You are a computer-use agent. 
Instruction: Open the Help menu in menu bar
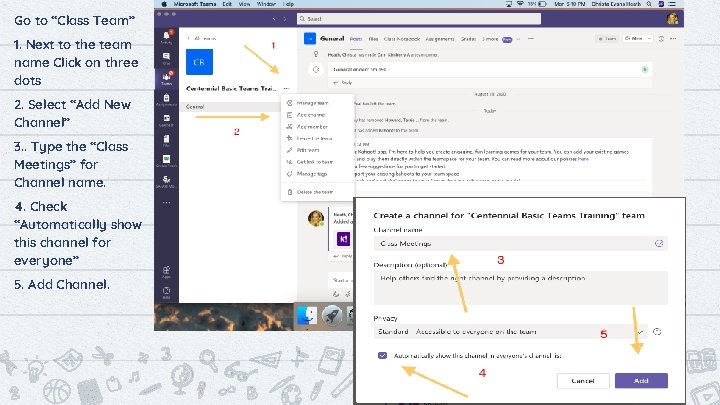tap(288, 4)
